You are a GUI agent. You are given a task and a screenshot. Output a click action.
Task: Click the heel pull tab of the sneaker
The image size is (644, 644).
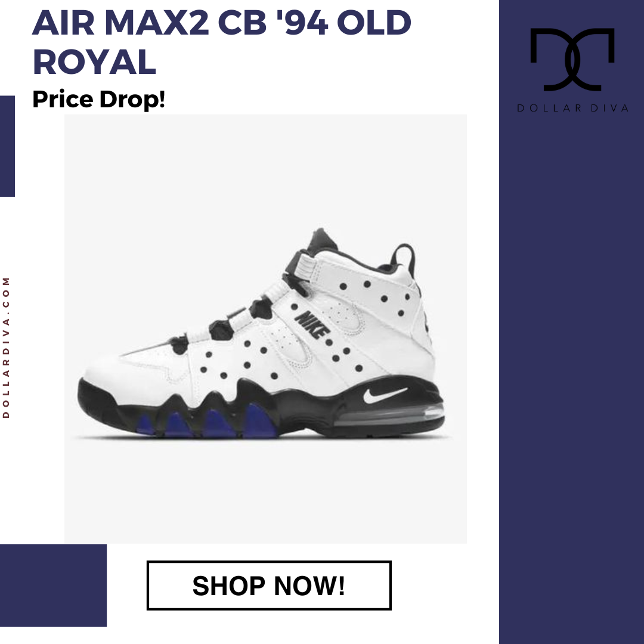[x=403, y=256]
